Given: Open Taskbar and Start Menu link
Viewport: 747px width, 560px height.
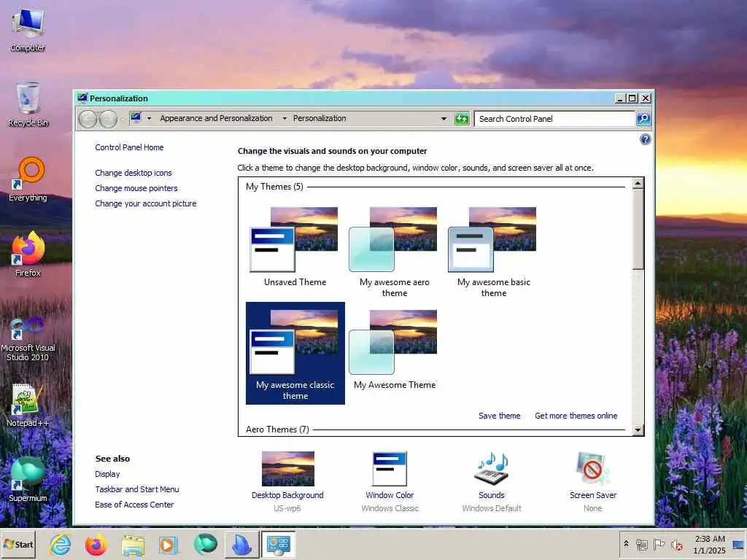Looking at the screenshot, I should pos(136,489).
